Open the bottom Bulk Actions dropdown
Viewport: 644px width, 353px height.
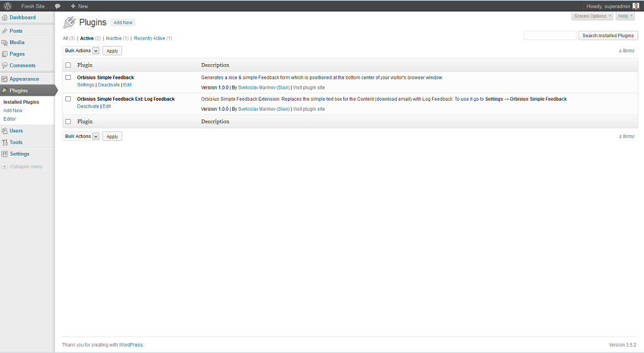pyautogui.click(x=81, y=136)
